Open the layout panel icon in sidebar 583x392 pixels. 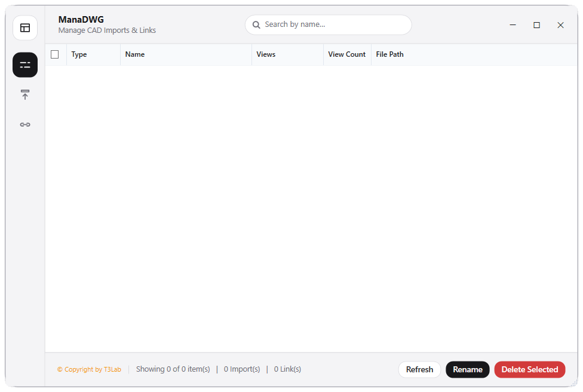tap(25, 28)
